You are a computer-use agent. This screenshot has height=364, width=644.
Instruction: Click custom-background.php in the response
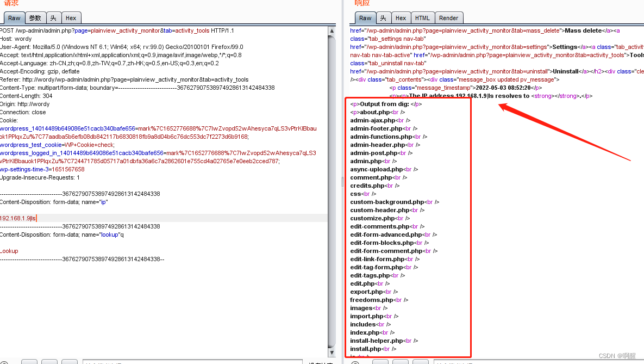point(387,202)
